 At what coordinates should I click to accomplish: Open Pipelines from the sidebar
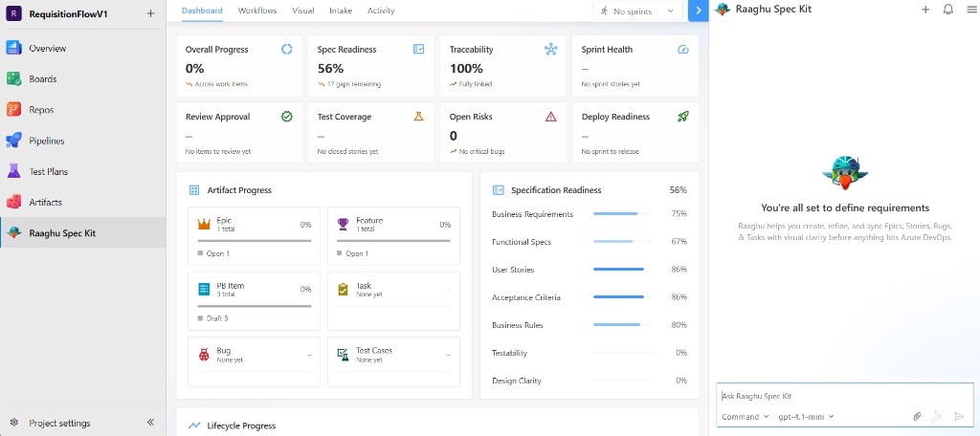tap(82, 141)
